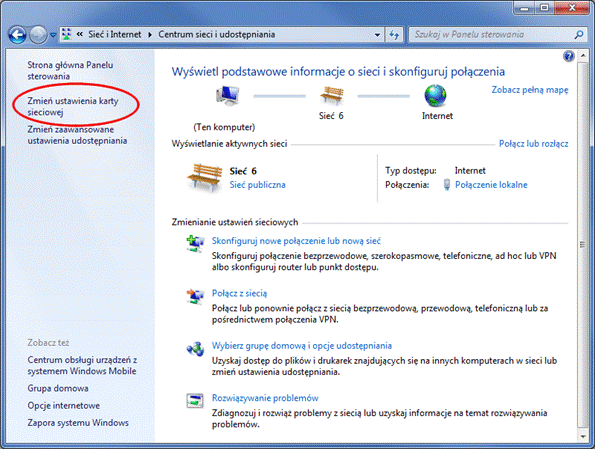The width and height of the screenshot is (595, 449).
Task: Show hidden breadcrumb levels via double chevron
Action: pos(80,35)
